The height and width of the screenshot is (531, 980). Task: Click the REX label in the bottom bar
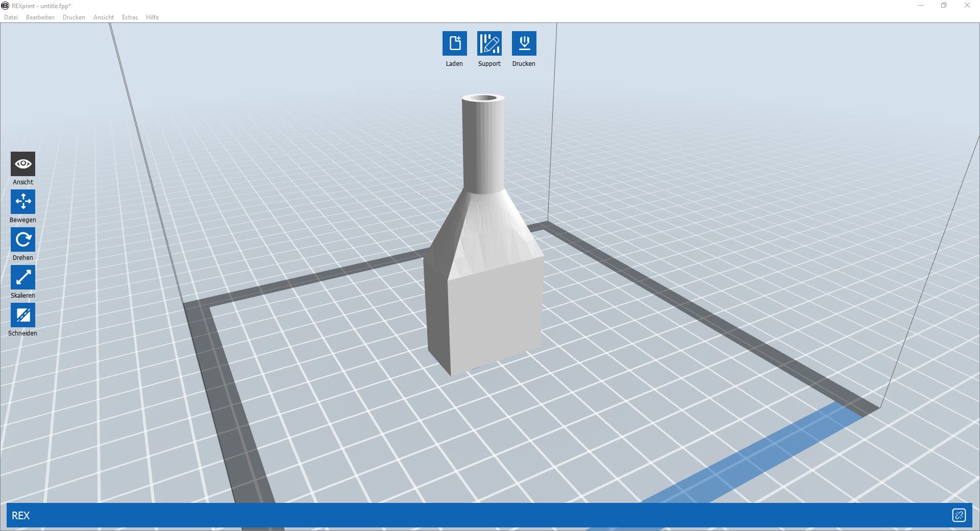pos(21,516)
